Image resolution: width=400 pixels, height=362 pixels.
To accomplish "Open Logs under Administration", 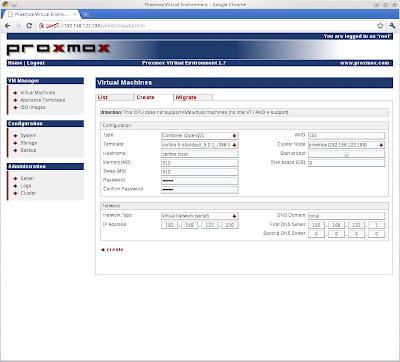I will pos(26,186).
